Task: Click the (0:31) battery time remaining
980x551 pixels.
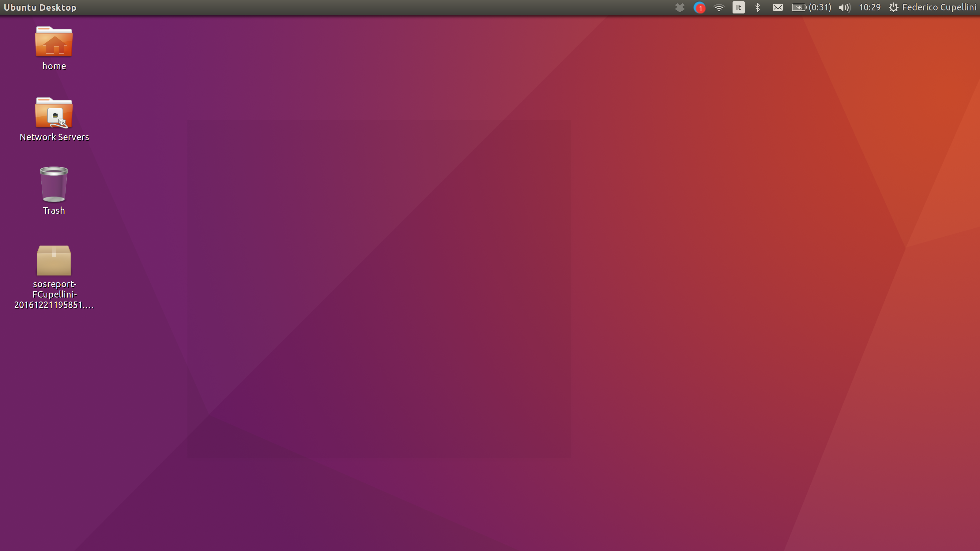Action: (820, 8)
